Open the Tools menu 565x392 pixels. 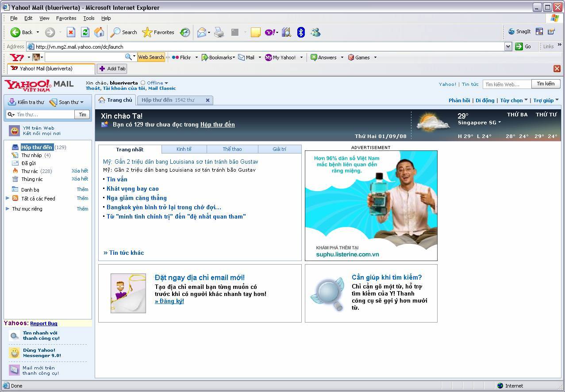tap(89, 18)
